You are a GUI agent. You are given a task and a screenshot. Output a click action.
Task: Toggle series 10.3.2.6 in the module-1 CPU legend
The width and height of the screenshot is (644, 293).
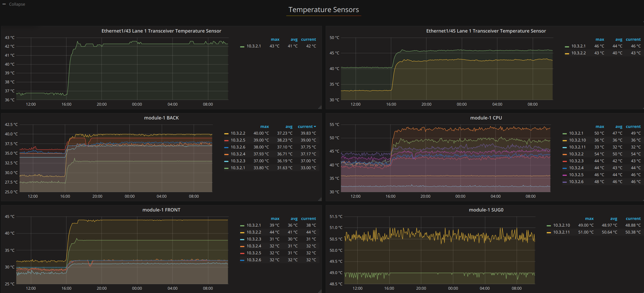[x=576, y=182]
